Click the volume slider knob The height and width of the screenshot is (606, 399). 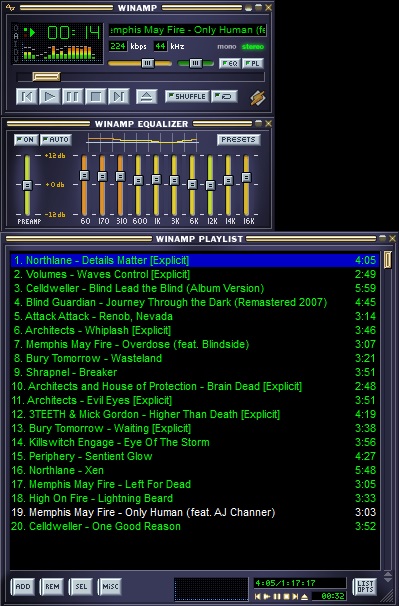pos(147,63)
